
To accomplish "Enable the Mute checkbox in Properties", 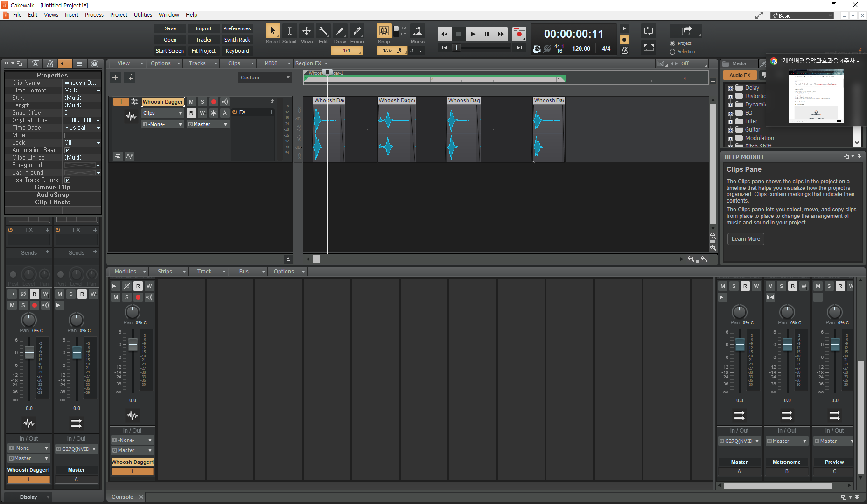I will (x=67, y=135).
